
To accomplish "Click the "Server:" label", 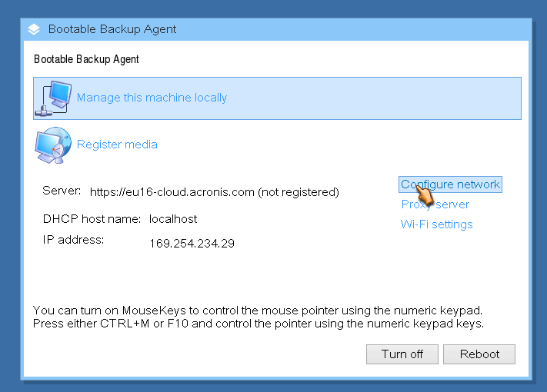I will (x=62, y=190).
